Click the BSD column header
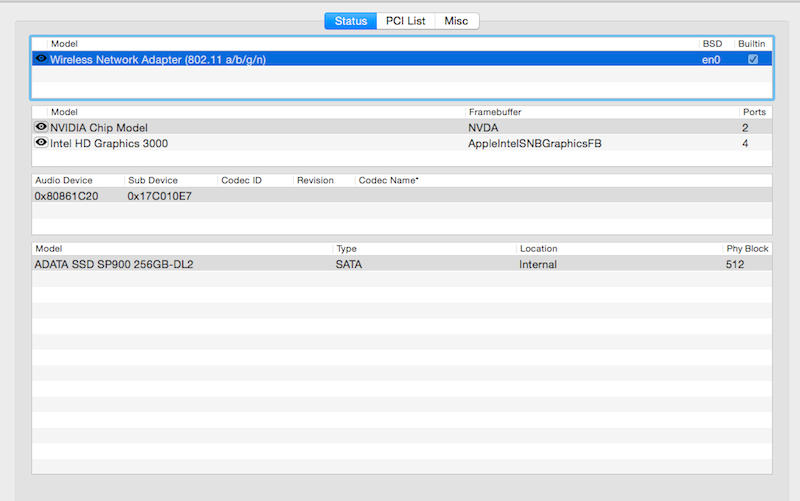The image size is (800, 501). tap(711, 44)
